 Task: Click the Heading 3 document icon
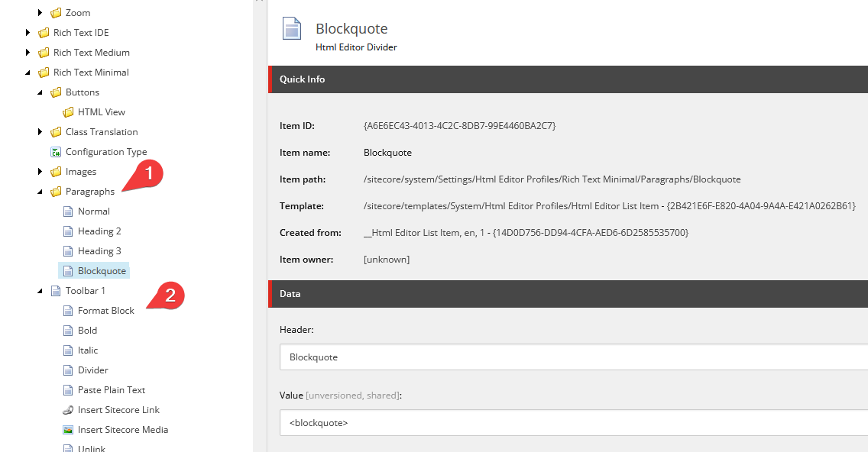(68, 251)
